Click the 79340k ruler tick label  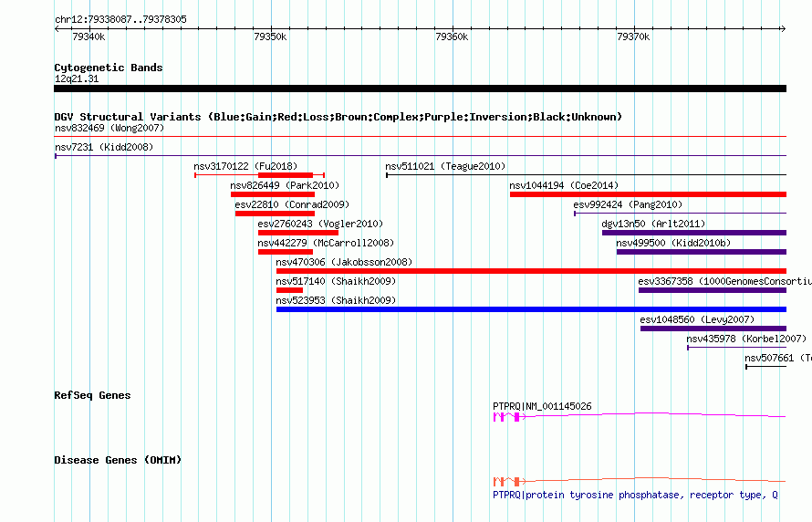[88, 37]
